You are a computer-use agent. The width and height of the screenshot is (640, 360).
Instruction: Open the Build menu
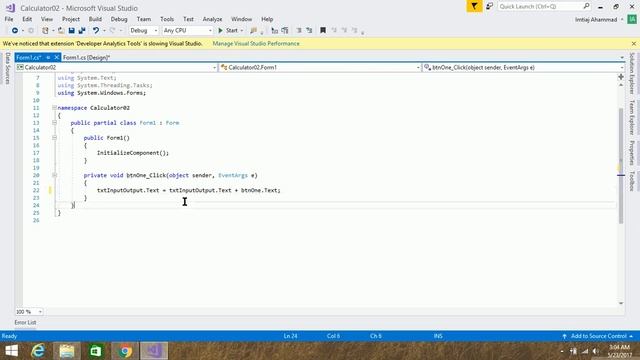pyautogui.click(x=95, y=19)
